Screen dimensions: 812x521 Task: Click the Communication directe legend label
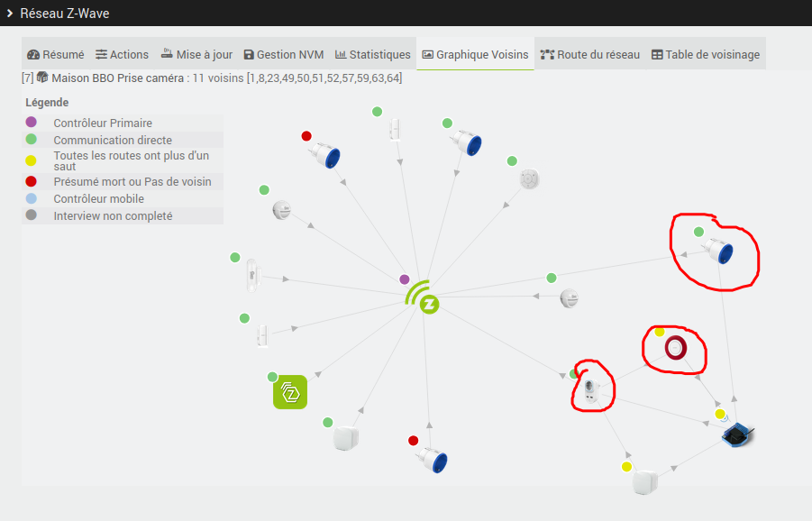coord(113,140)
